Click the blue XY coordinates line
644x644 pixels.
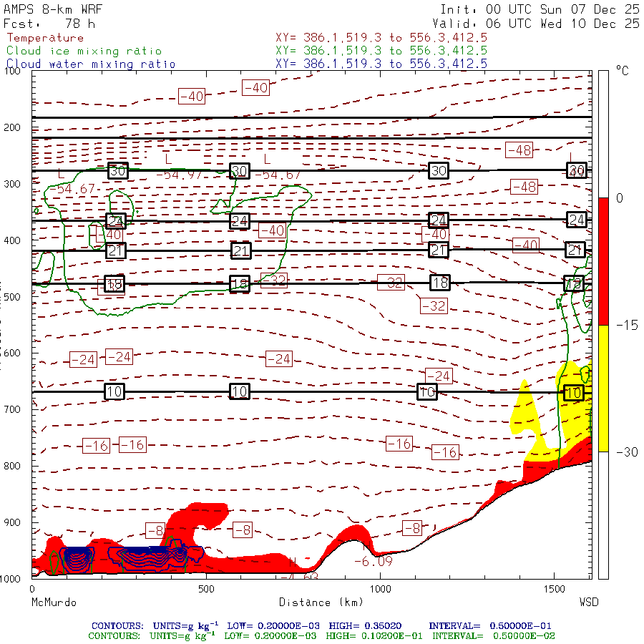381,64
